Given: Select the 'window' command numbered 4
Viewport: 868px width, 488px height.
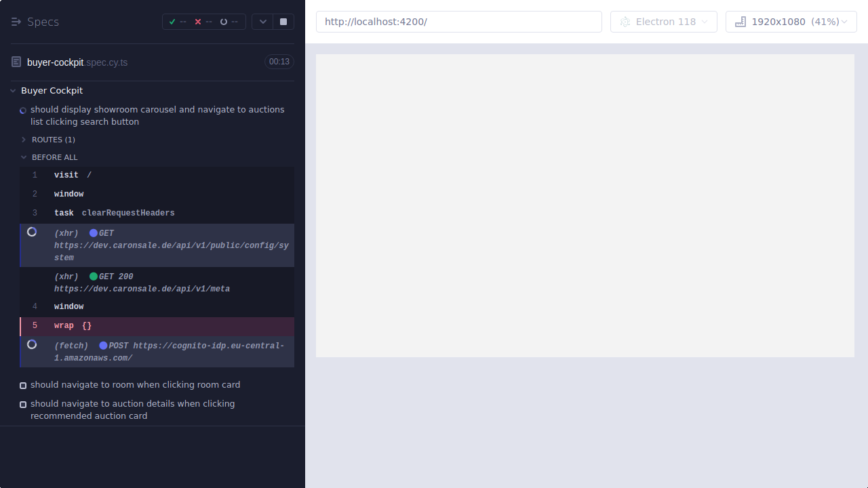Looking at the screenshot, I should (157, 306).
